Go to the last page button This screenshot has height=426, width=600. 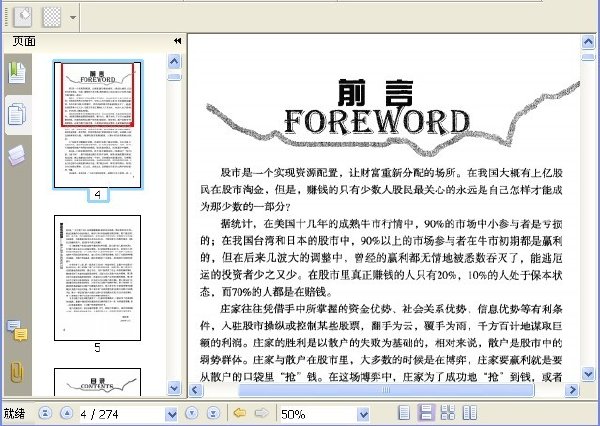[213, 413]
